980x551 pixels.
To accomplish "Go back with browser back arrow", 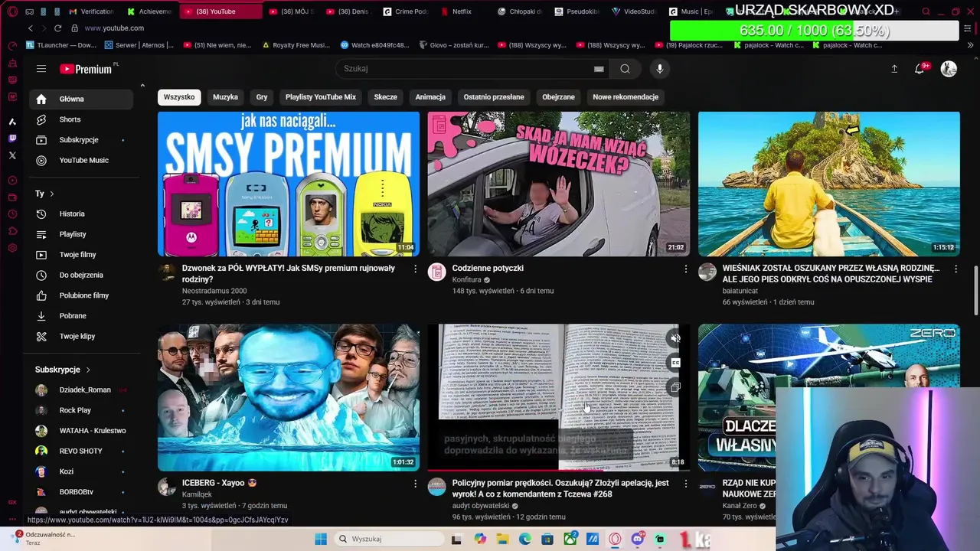I will (31, 28).
